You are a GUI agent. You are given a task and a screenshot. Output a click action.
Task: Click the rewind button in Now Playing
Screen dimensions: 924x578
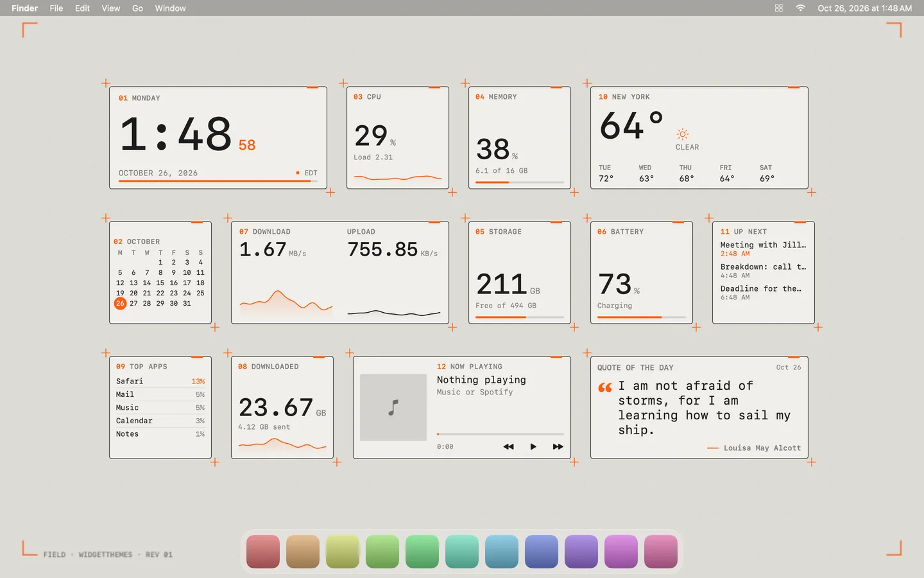508,446
